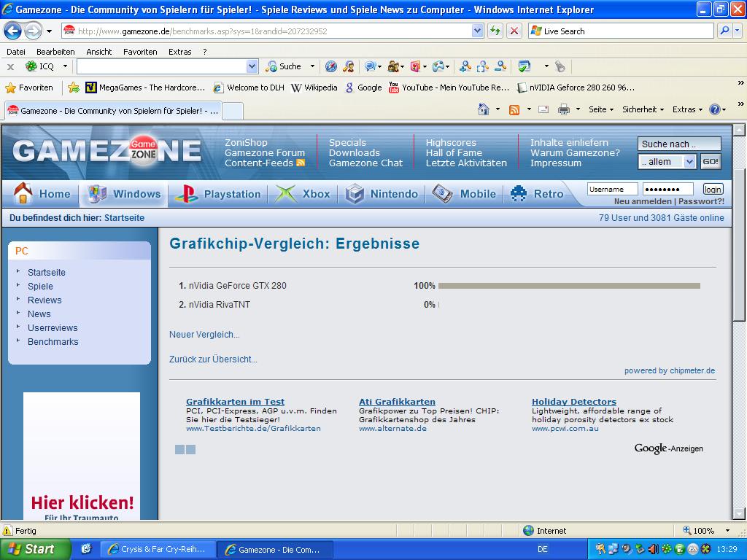Open the Mobile platform tab
This screenshot has height=560, width=747.
coord(465,194)
